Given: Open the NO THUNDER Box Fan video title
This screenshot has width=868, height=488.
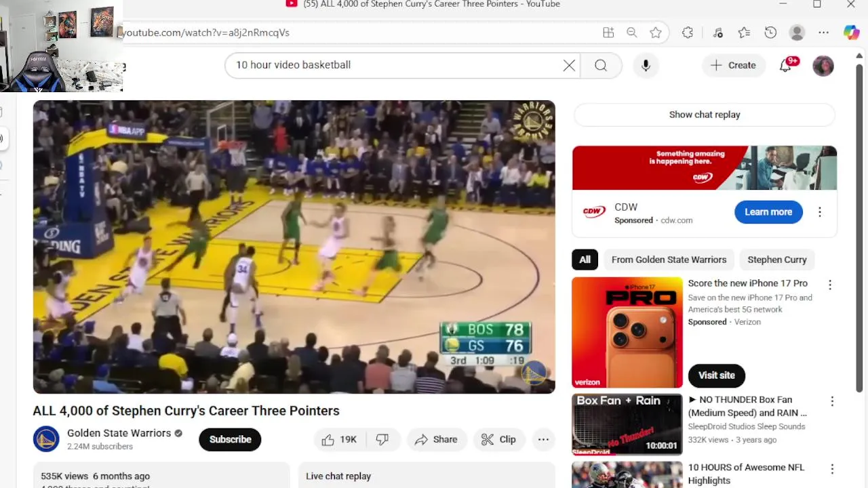Looking at the screenshot, I should point(747,406).
